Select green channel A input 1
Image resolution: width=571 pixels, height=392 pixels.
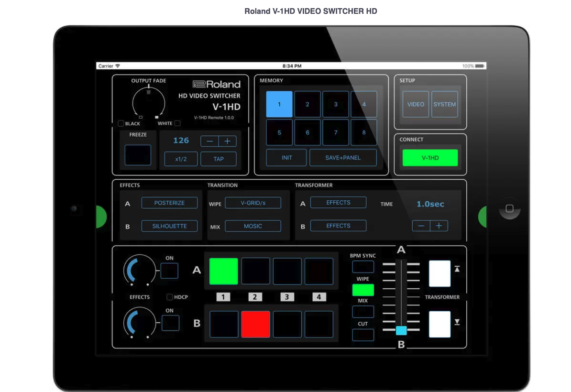224,271
